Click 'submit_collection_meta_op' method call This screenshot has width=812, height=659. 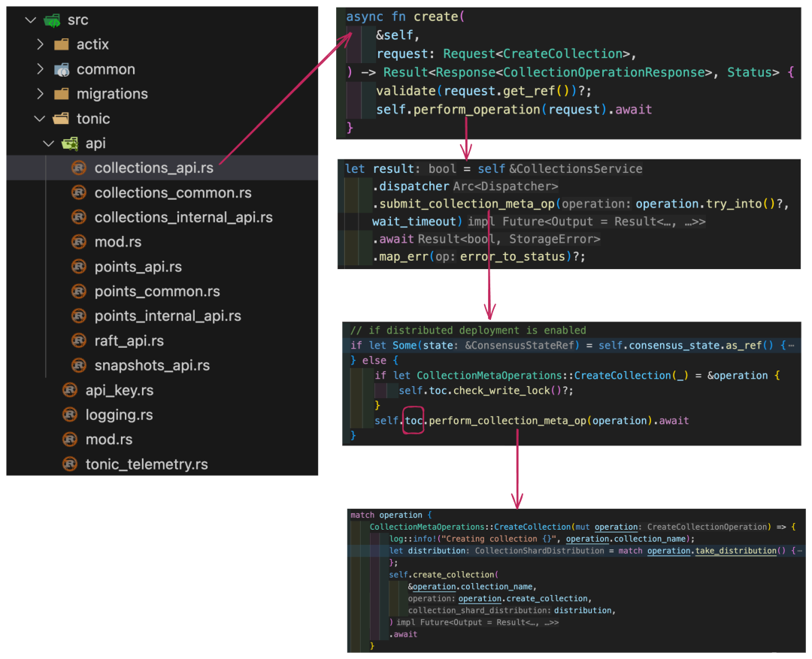pos(467,204)
